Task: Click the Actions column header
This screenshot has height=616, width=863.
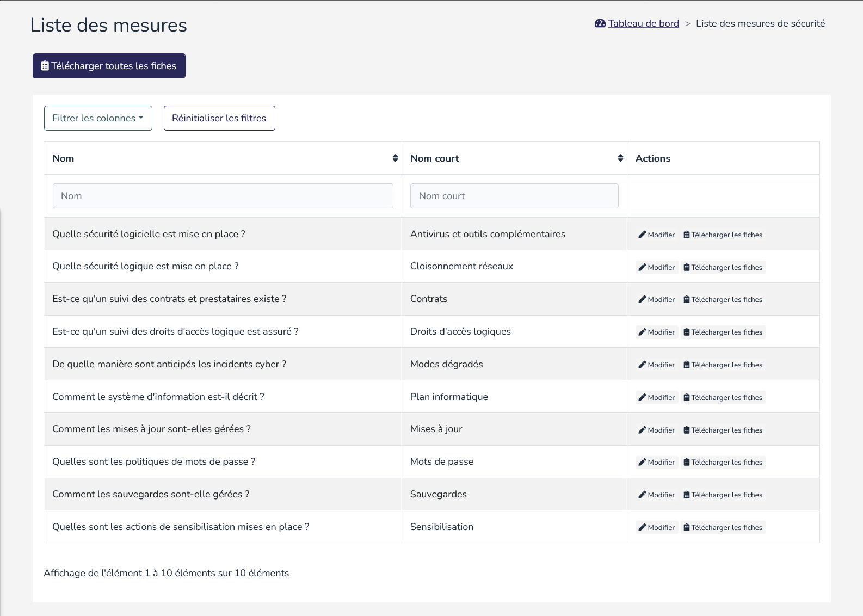Action: coord(653,158)
